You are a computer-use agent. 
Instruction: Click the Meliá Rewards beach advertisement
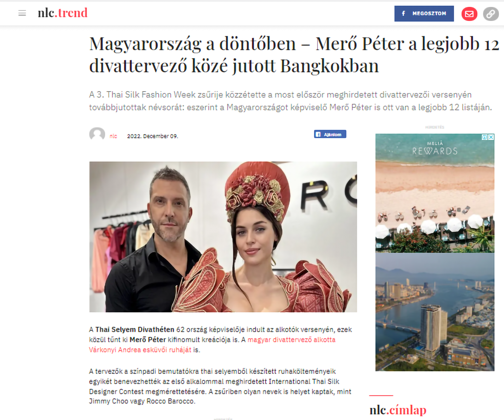[x=435, y=193]
